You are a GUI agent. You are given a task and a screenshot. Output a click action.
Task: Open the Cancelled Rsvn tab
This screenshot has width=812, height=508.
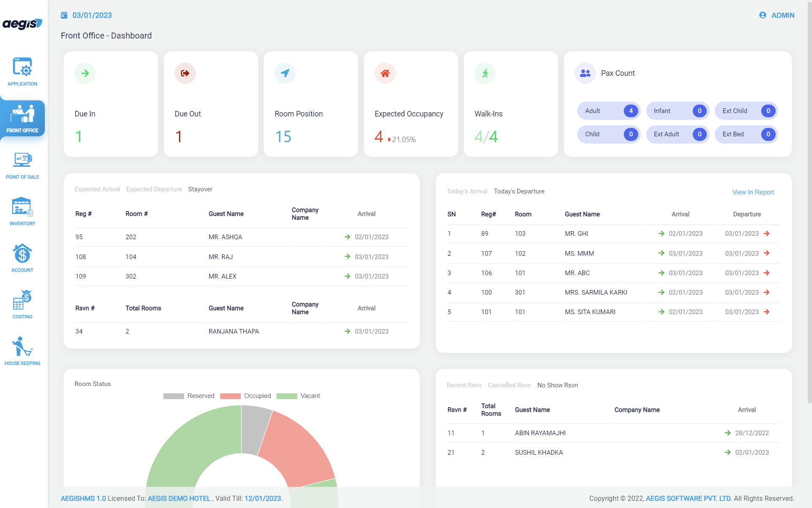pos(509,385)
